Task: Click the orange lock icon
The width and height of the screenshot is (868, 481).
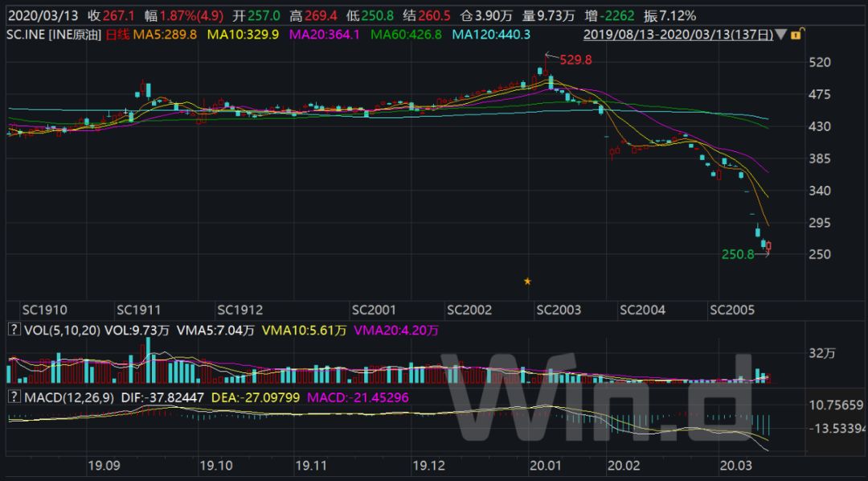Action: 796,35
